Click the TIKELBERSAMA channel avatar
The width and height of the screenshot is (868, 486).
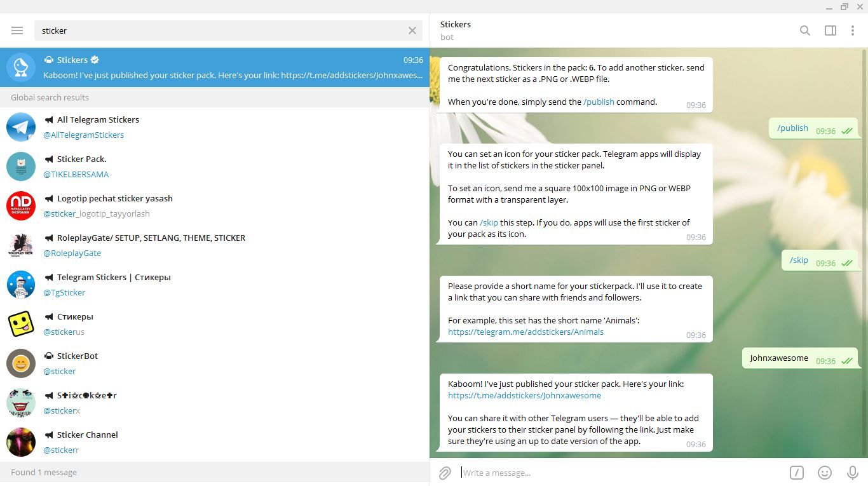21,166
